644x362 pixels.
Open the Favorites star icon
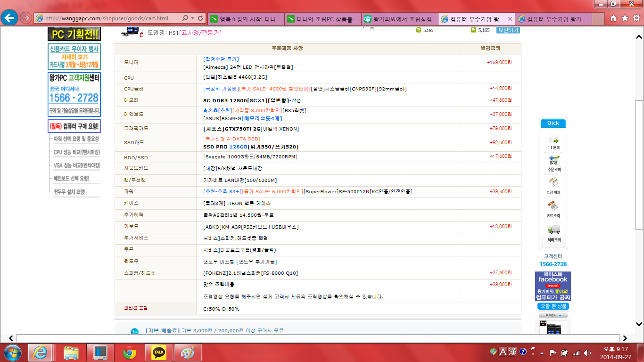coord(625,18)
